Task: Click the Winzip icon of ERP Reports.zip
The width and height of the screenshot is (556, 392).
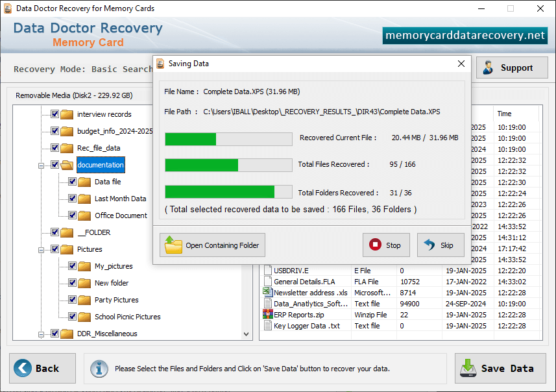Action: click(267, 314)
